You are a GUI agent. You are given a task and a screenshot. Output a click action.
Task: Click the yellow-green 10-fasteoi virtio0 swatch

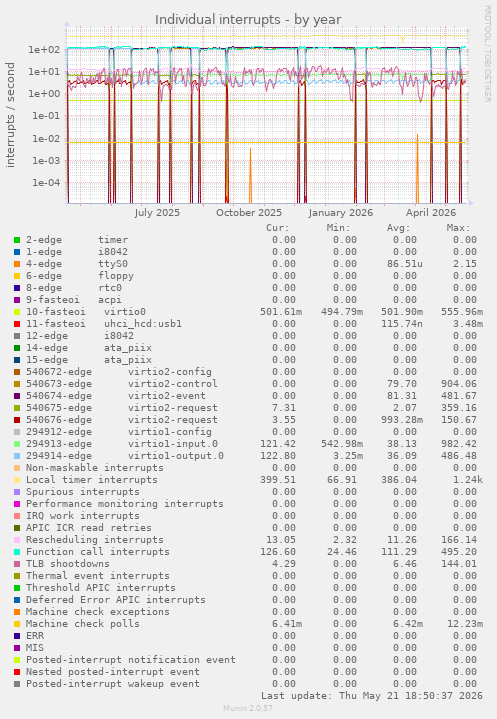pos(17,312)
